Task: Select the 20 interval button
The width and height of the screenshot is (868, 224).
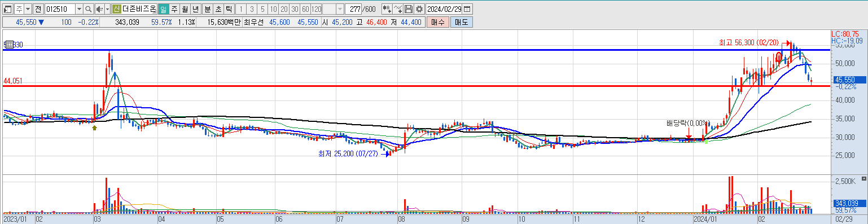Action: tap(283, 9)
